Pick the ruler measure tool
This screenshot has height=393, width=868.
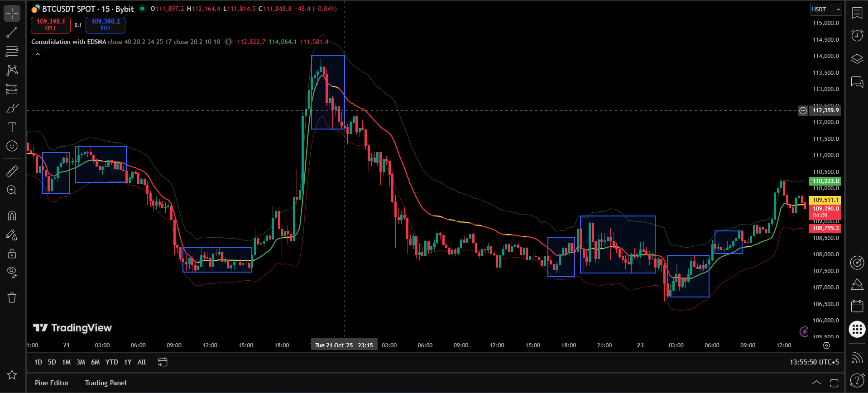coord(12,171)
